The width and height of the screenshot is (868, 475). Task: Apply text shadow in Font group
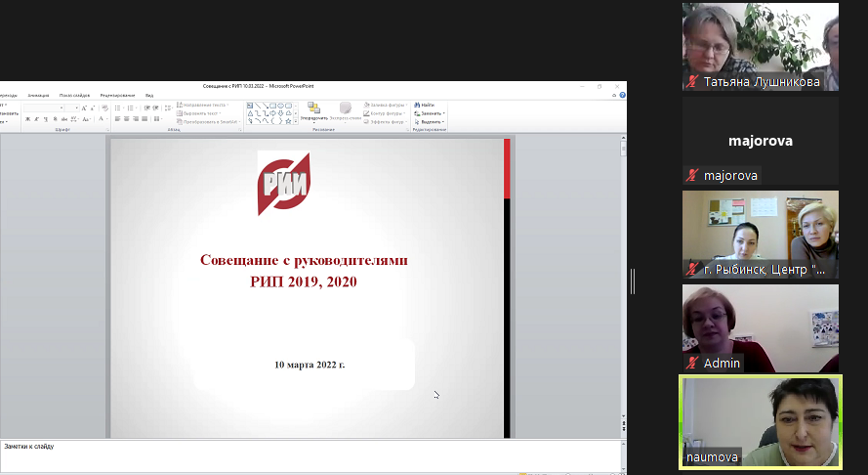click(56, 119)
